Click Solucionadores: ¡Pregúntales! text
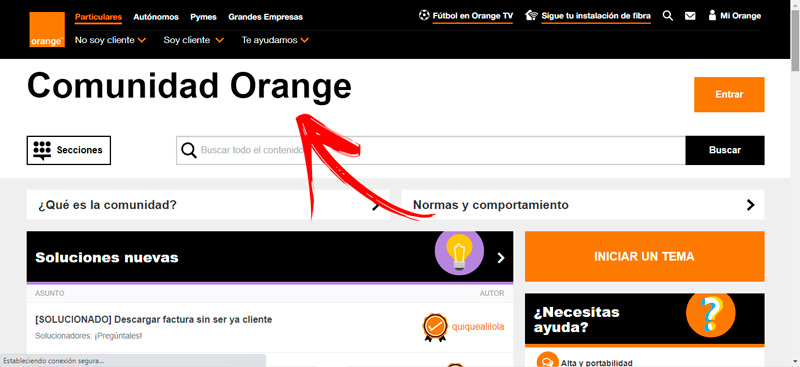Image resolution: width=800 pixels, height=367 pixels. coord(88,336)
